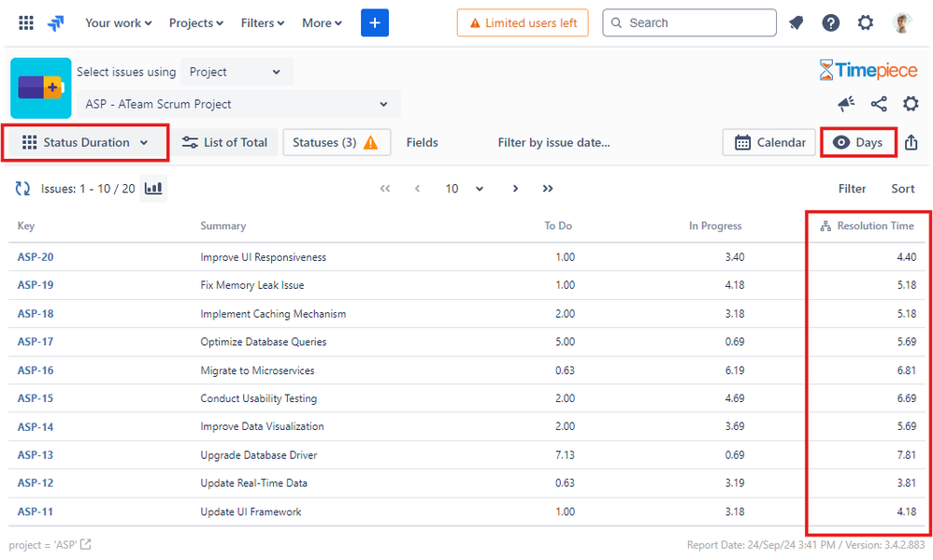Screen dimensions: 933x560
Task: Click the Calendar button
Action: pos(769,142)
